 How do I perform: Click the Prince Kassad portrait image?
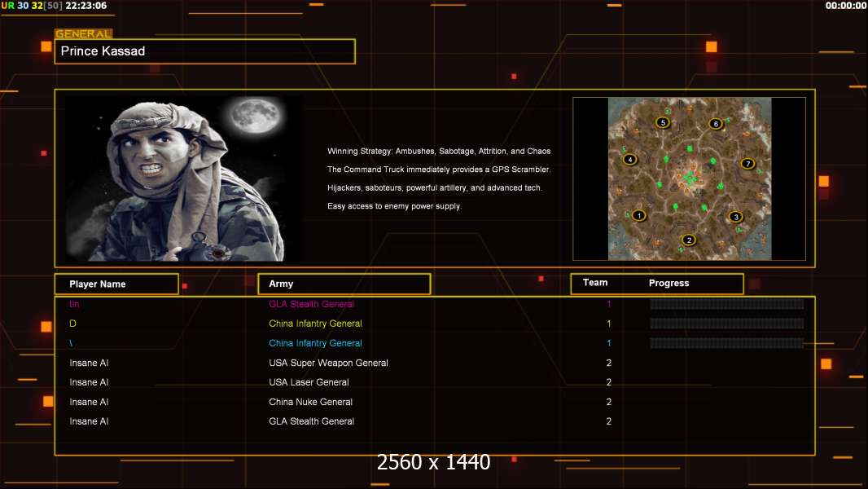tap(184, 178)
